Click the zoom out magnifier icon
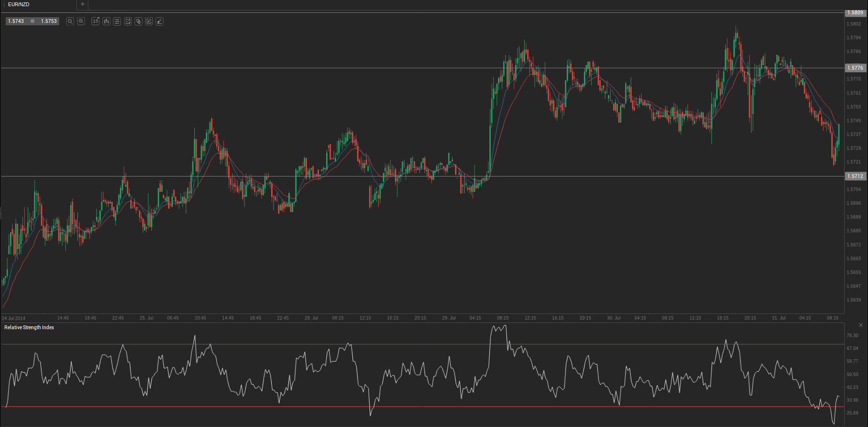The image size is (868, 427). click(x=70, y=21)
